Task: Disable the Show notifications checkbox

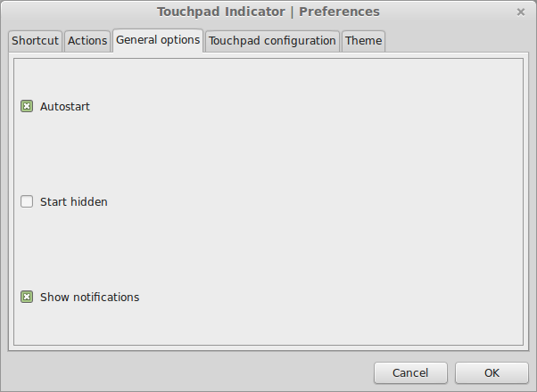Action: point(27,297)
